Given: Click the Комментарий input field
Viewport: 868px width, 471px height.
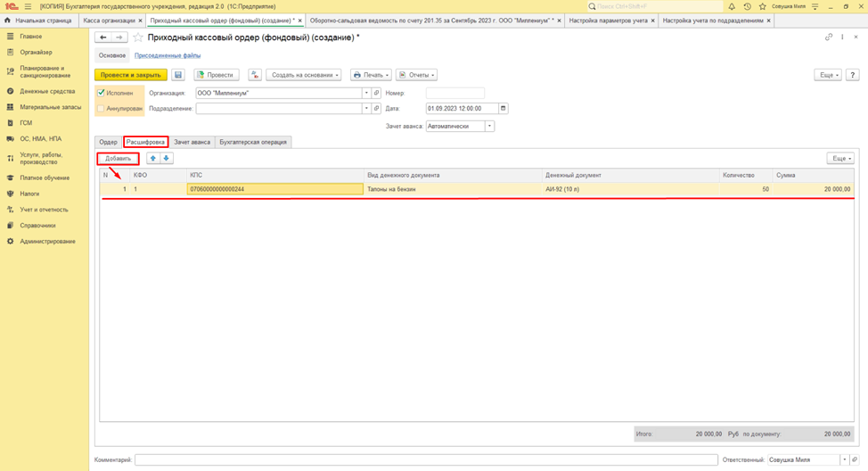Looking at the screenshot, I should [426, 460].
